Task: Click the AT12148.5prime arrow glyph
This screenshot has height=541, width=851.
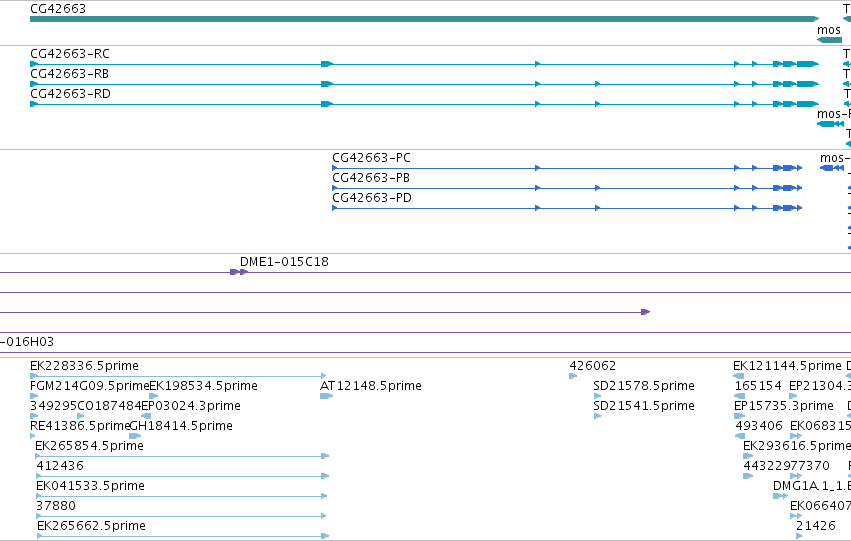Action: click(x=326, y=396)
